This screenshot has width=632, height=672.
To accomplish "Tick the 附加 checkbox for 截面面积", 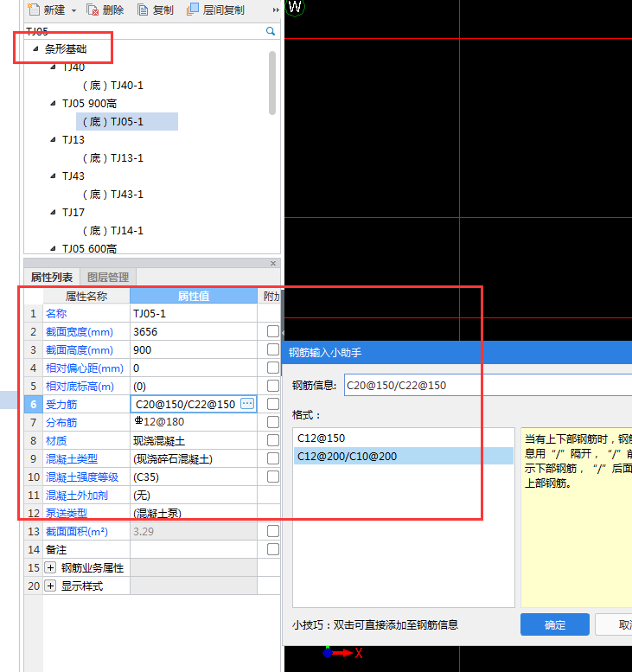I will point(273,531).
